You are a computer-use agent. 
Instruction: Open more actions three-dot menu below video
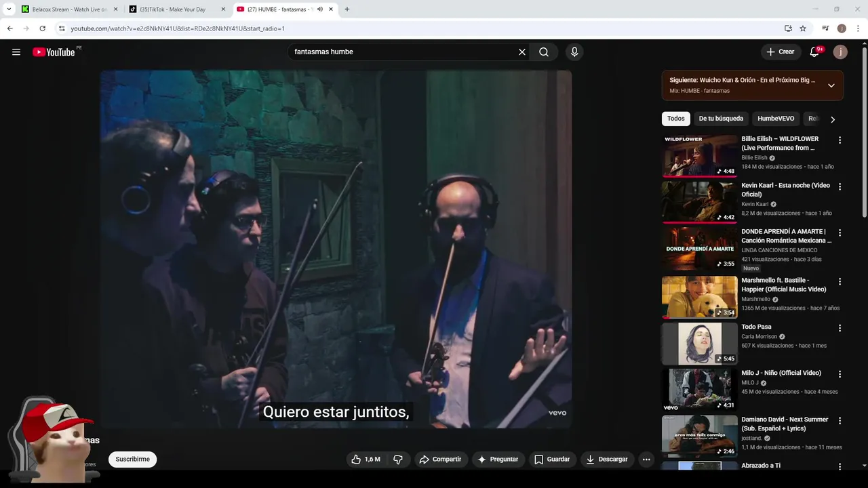coord(646,460)
